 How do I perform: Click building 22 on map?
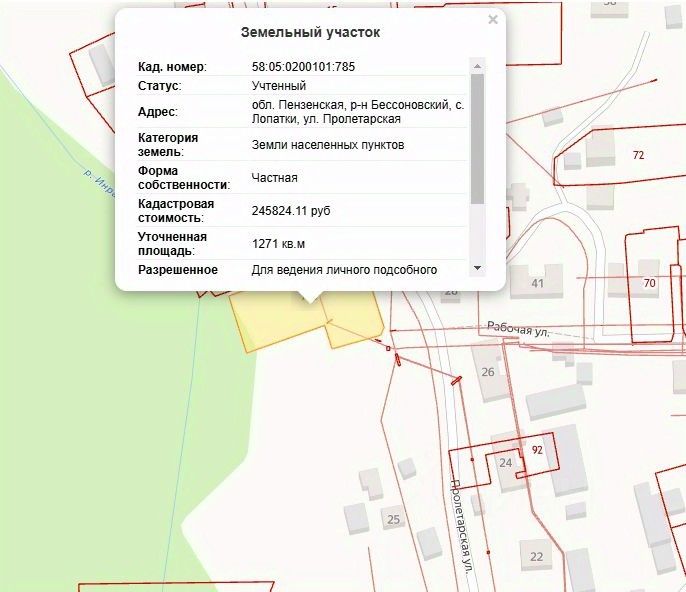536,557
